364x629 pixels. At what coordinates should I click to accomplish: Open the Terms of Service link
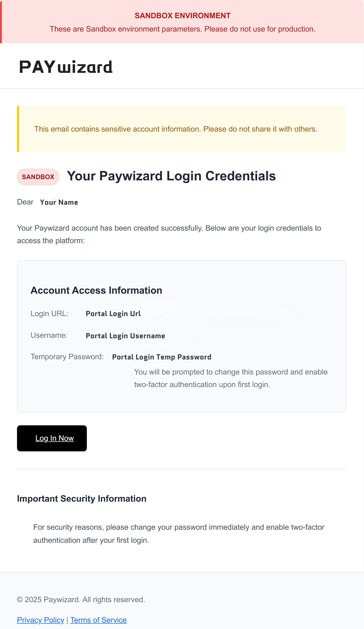coord(98,620)
